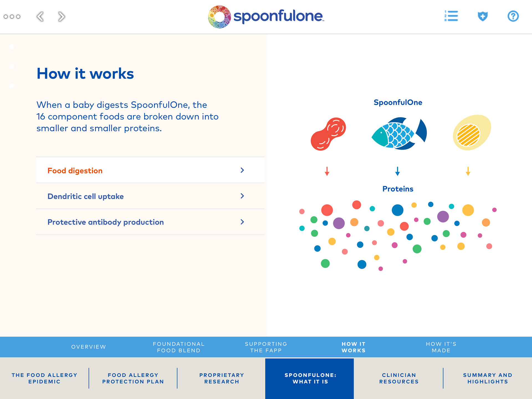The image size is (532, 399).
Task: Go back with the left arrow
Action: click(x=40, y=17)
